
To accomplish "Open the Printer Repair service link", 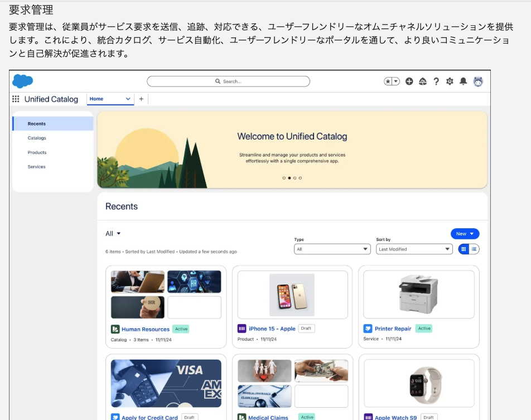I will point(393,329).
